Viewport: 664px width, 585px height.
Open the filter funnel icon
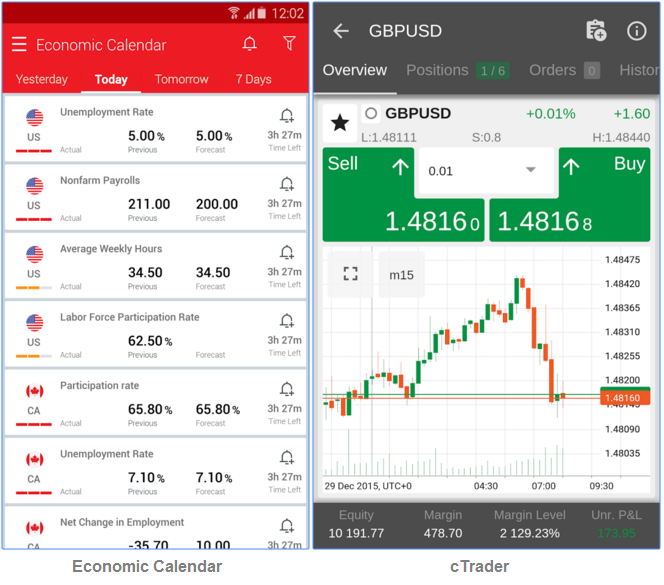[289, 43]
